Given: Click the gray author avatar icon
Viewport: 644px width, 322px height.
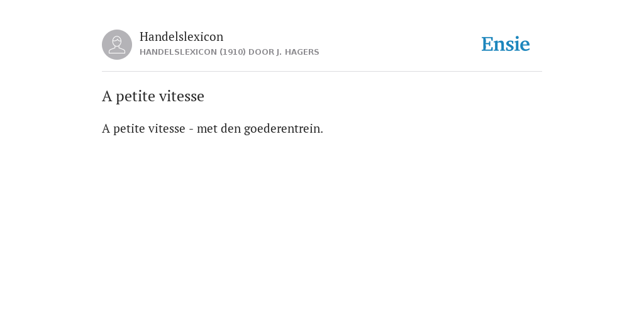Looking at the screenshot, I should [116, 45].
